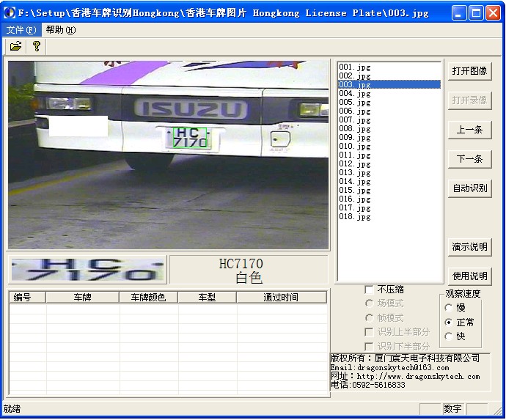The height and width of the screenshot is (420, 506).
Task: Click the green plate box in vehicle image
Action: 190,137
